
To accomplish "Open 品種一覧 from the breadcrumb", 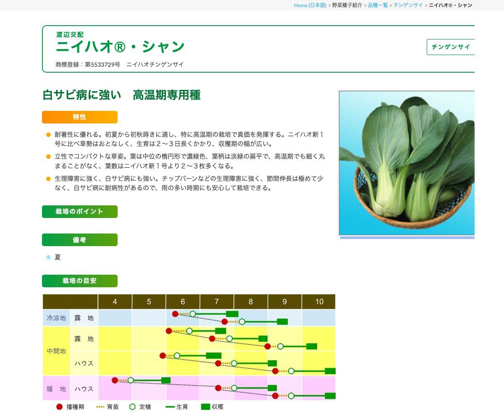I will (x=377, y=5).
